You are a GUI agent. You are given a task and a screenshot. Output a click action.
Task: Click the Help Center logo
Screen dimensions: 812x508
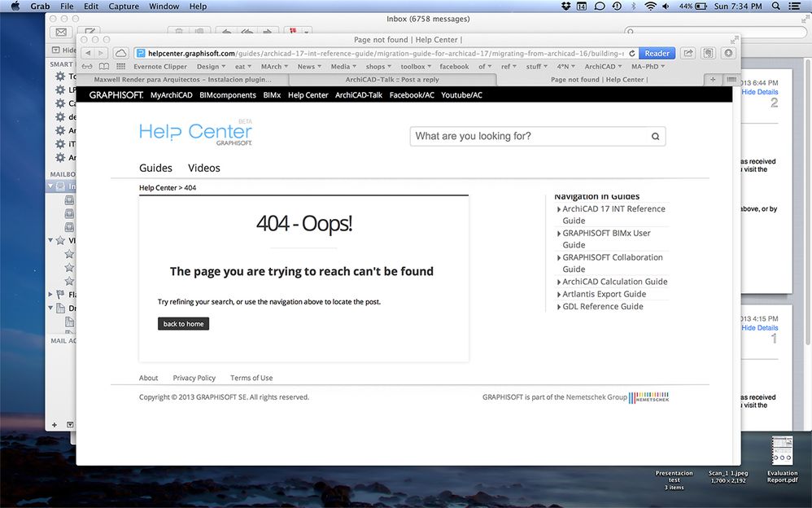point(196,133)
